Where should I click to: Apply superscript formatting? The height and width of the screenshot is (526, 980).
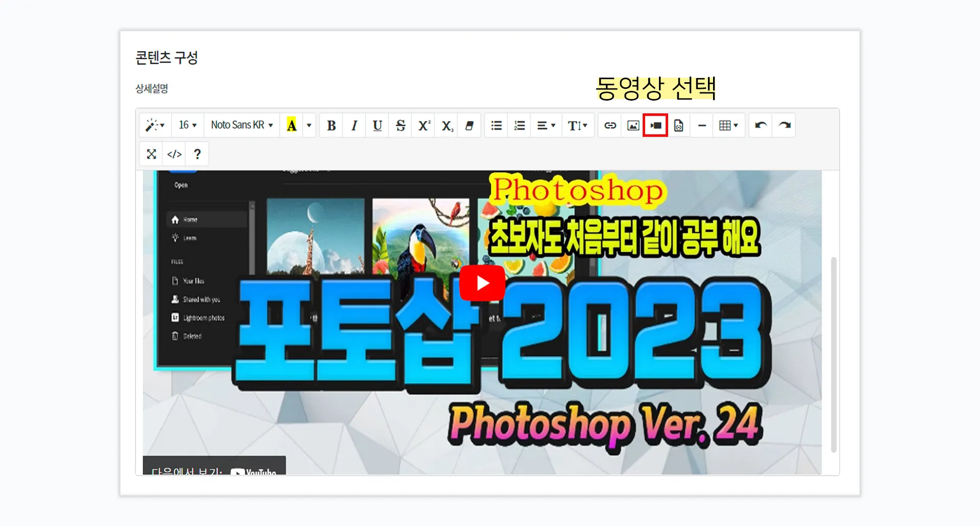424,125
